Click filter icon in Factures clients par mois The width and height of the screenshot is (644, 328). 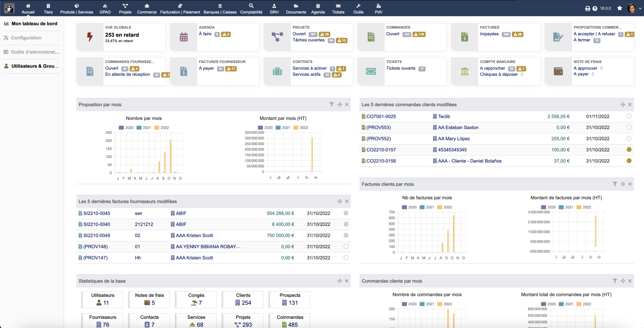pyautogui.click(x=615, y=184)
